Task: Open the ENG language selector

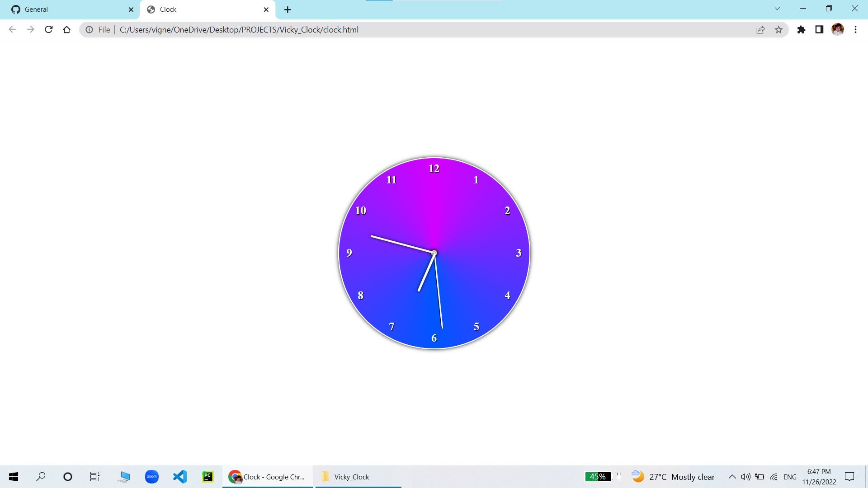Action: (x=790, y=476)
